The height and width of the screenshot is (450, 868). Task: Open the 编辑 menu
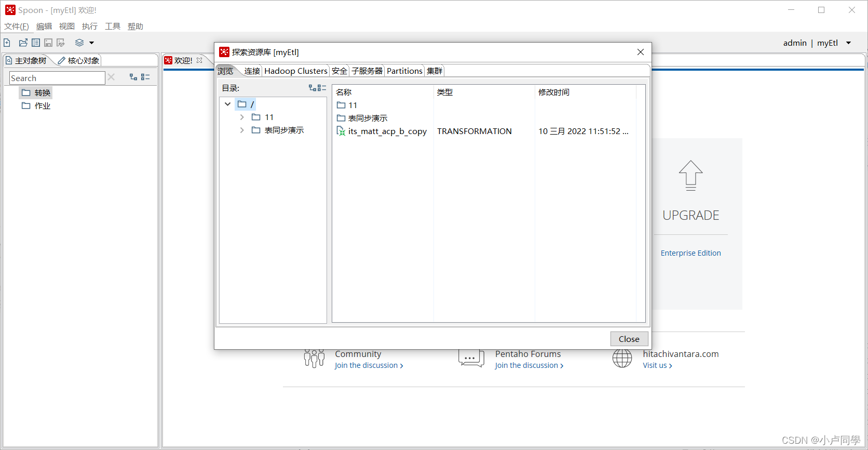pos(44,26)
